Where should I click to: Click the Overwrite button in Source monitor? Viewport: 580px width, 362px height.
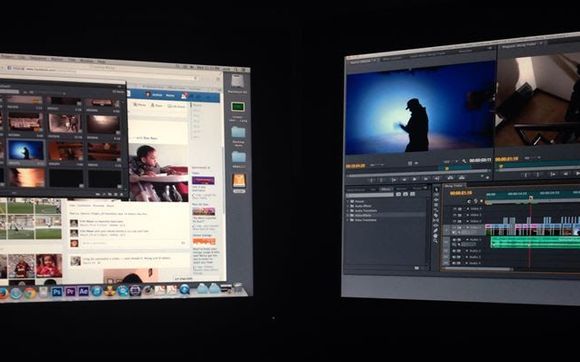pyautogui.click(x=462, y=178)
